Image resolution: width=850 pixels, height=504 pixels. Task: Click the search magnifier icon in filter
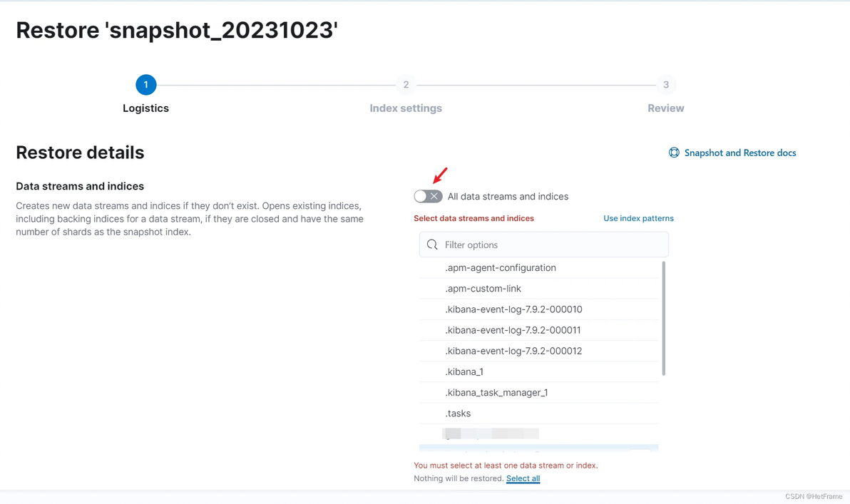point(432,245)
